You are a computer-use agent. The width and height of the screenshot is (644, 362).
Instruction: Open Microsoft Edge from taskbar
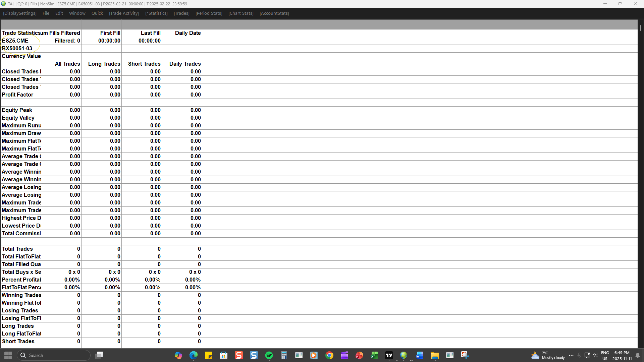[x=194, y=355]
